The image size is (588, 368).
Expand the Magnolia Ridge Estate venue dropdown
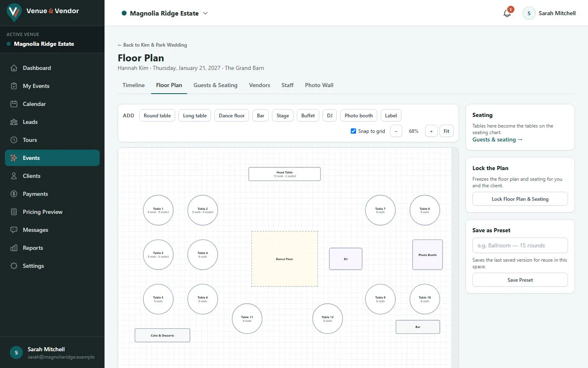click(x=165, y=13)
